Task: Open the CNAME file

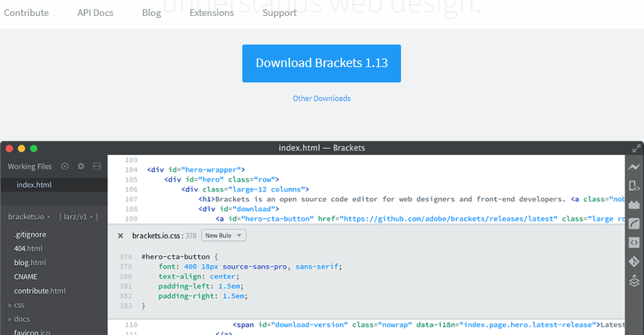Action: point(25,277)
